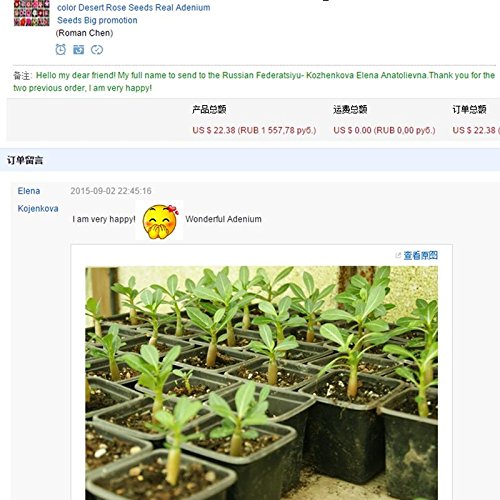Click the 运费总额 column label
This screenshot has height=500, width=500.
point(350,109)
